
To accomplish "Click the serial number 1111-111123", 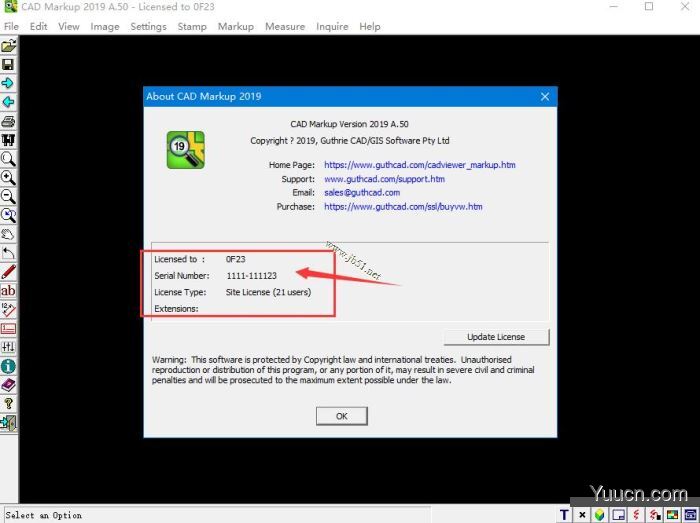I will click(x=252, y=276).
